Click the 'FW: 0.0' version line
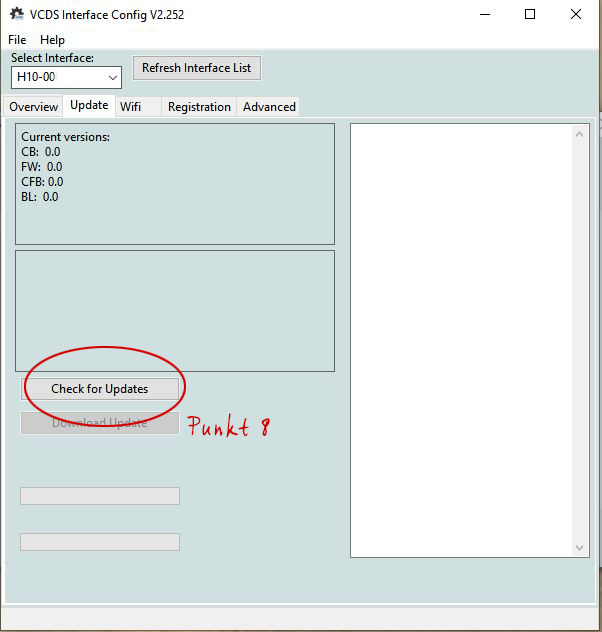The width and height of the screenshot is (602, 632). pos(42,167)
